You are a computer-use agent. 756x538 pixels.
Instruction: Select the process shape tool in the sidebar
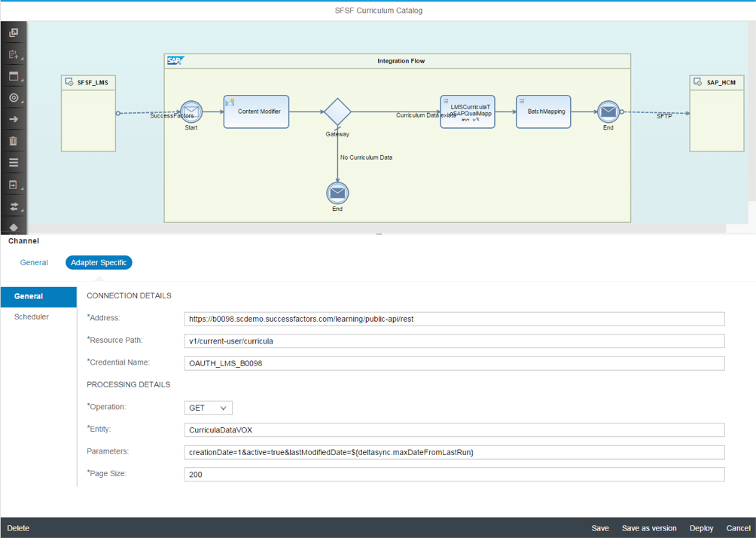coord(12,76)
